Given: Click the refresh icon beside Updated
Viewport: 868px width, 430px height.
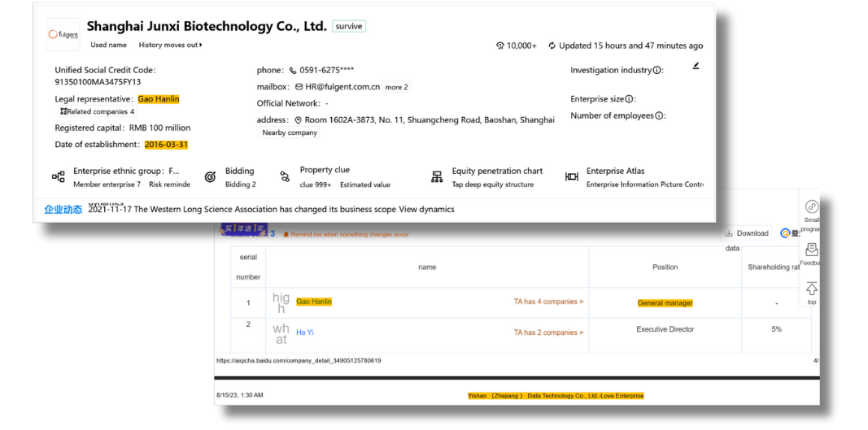Looking at the screenshot, I should pyautogui.click(x=552, y=46).
